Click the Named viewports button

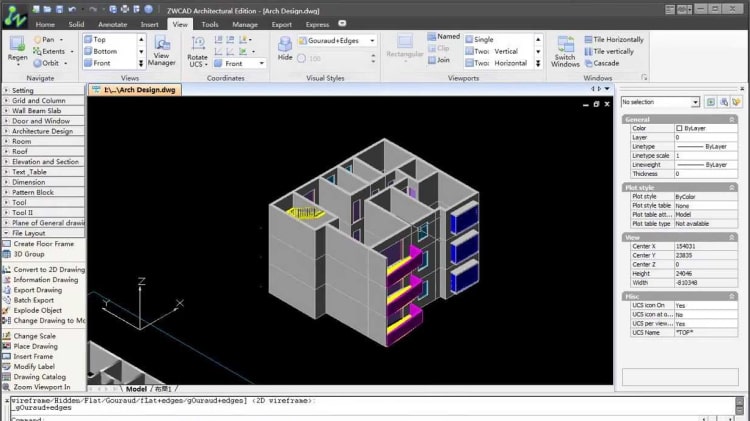tap(444, 36)
